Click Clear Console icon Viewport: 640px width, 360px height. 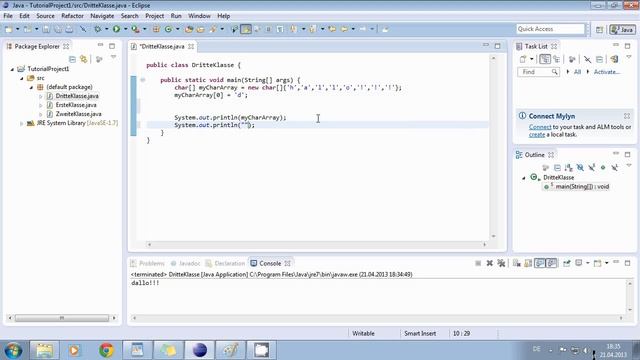pos(516,263)
